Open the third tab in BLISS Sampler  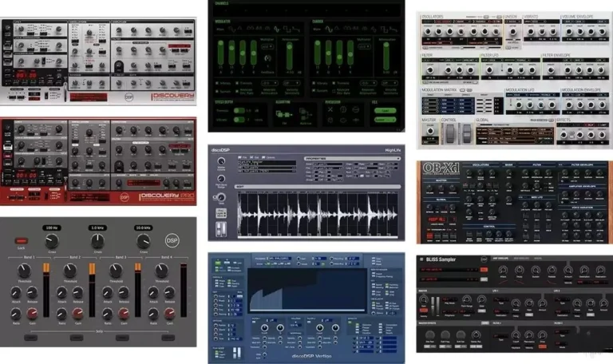[538, 259]
